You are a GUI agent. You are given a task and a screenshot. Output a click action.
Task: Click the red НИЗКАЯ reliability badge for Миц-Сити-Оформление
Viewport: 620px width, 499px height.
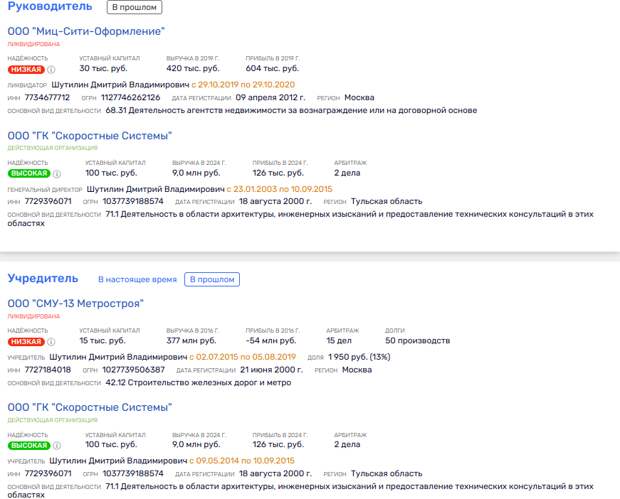click(x=26, y=70)
